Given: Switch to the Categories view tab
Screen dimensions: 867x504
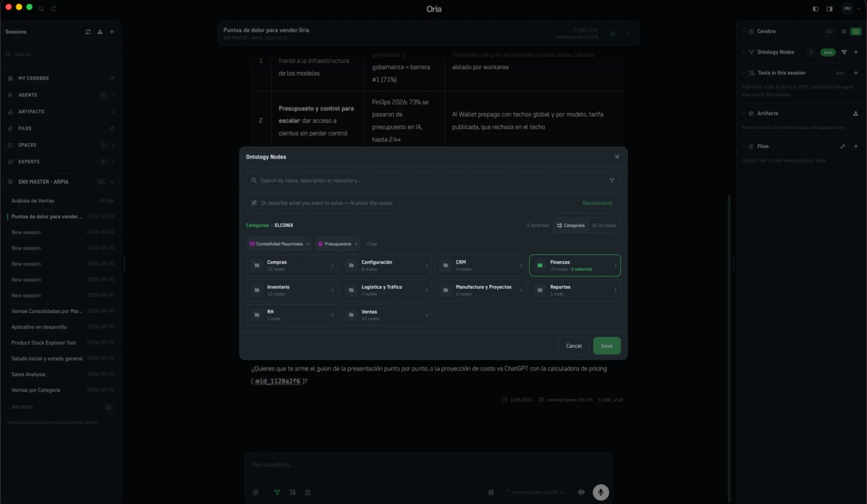Looking at the screenshot, I should point(571,226).
